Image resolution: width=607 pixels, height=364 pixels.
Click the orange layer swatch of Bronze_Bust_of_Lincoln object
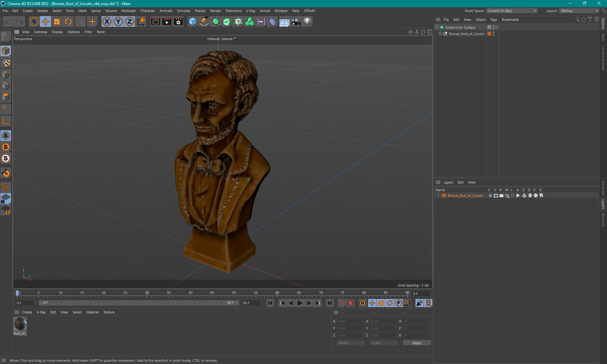pyautogui.click(x=489, y=34)
